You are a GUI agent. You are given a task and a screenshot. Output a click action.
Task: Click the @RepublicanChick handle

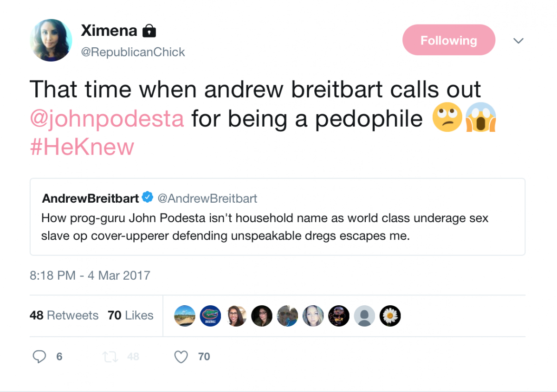click(x=133, y=52)
